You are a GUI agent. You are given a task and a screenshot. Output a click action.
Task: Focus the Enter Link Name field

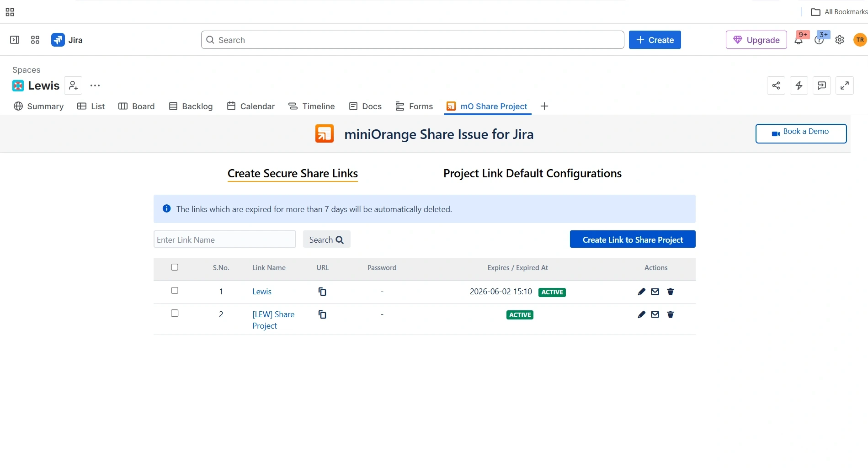click(225, 239)
